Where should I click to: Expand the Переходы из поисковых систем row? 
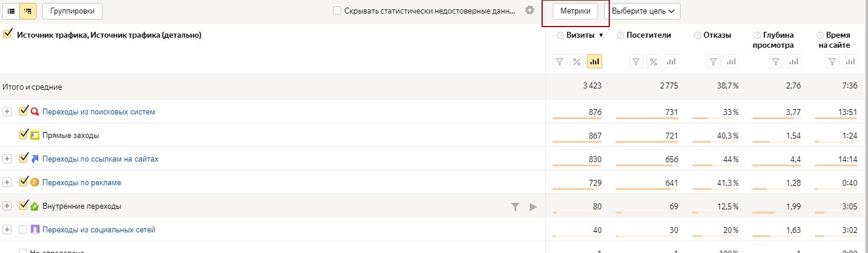pos(7,111)
